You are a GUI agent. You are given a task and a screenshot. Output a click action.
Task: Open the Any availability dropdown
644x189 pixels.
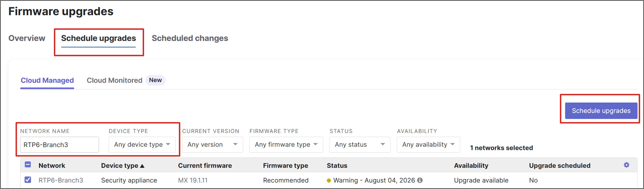pyautogui.click(x=428, y=144)
